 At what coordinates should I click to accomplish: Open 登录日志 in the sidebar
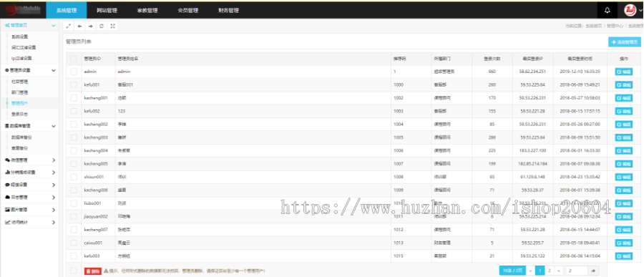point(20,114)
